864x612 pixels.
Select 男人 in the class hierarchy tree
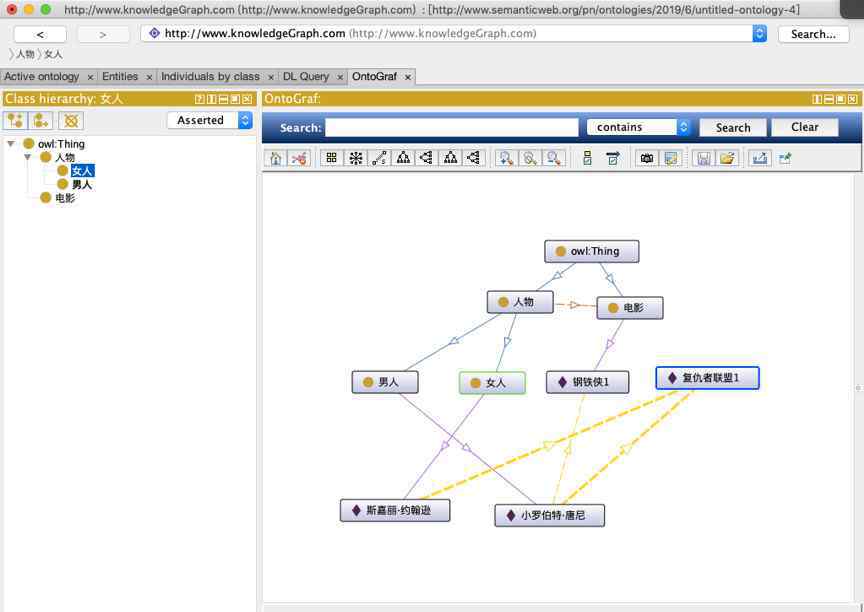tap(82, 185)
